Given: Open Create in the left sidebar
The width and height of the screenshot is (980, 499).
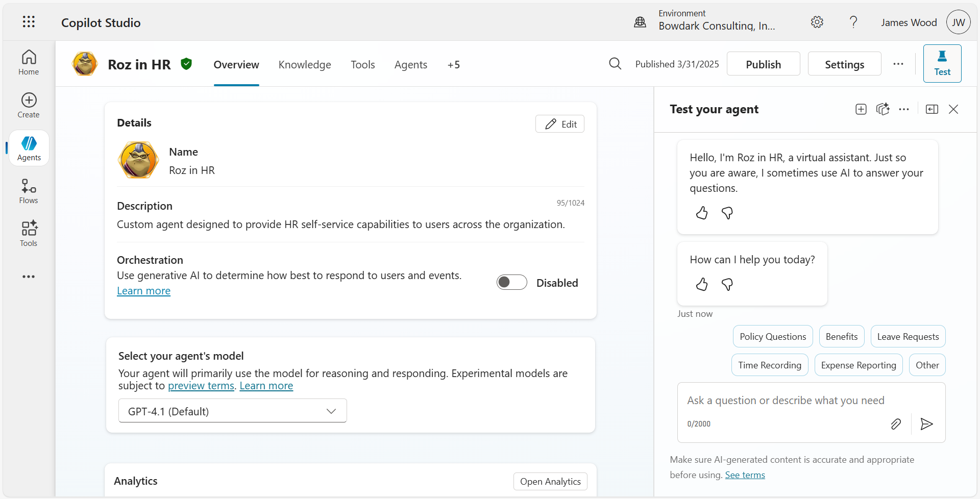Looking at the screenshot, I should pyautogui.click(x=29, y=105).
